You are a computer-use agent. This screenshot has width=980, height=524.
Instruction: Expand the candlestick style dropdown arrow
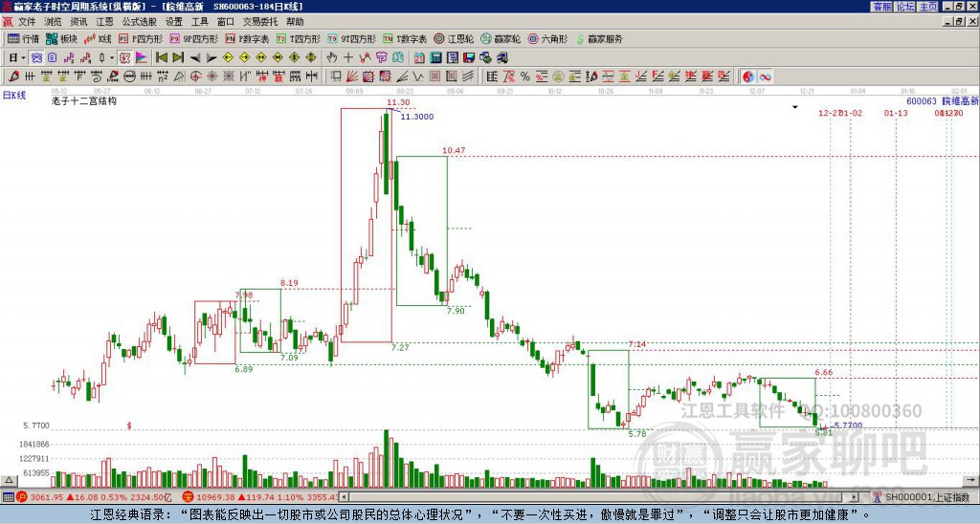coord(111,58)
